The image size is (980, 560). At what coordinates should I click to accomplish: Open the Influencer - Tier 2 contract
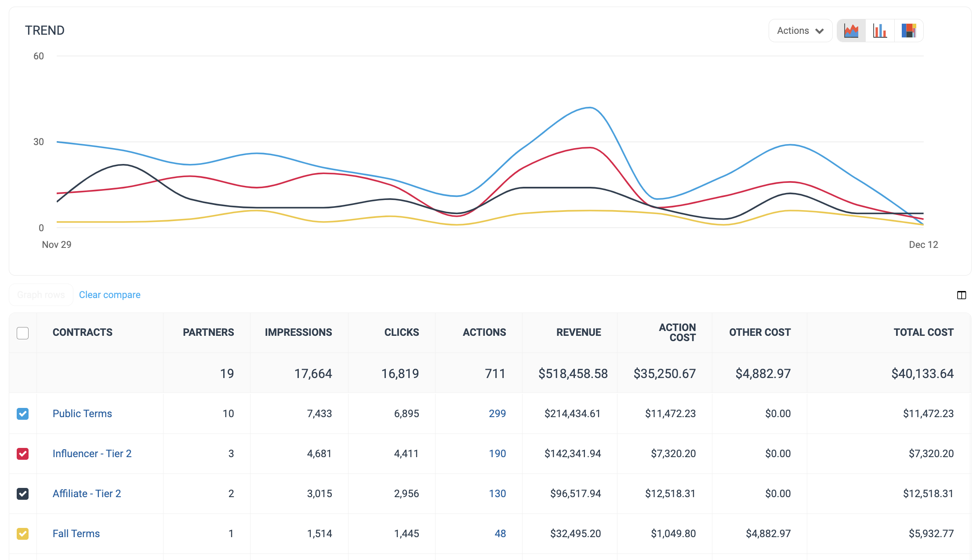pos(92,454)
